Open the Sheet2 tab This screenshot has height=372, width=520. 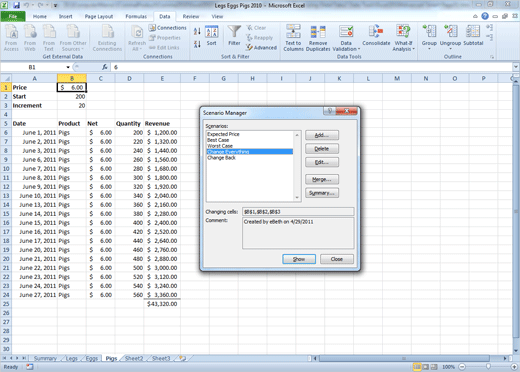[x=134, y=358]
